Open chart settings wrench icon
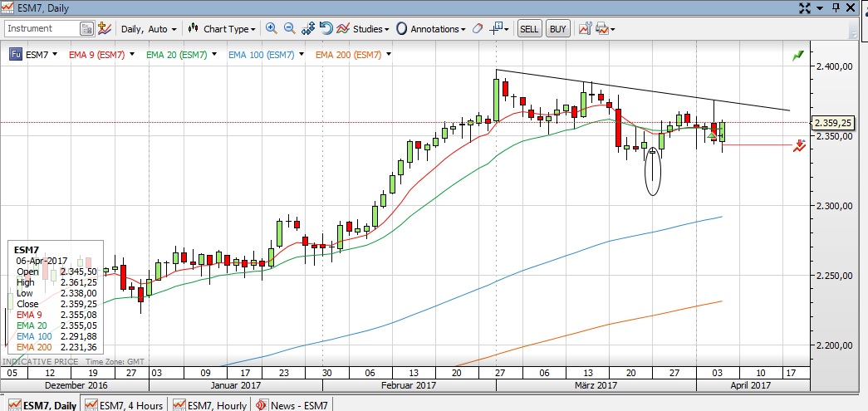Screen dimensions: 868x411 coord(585,29)
